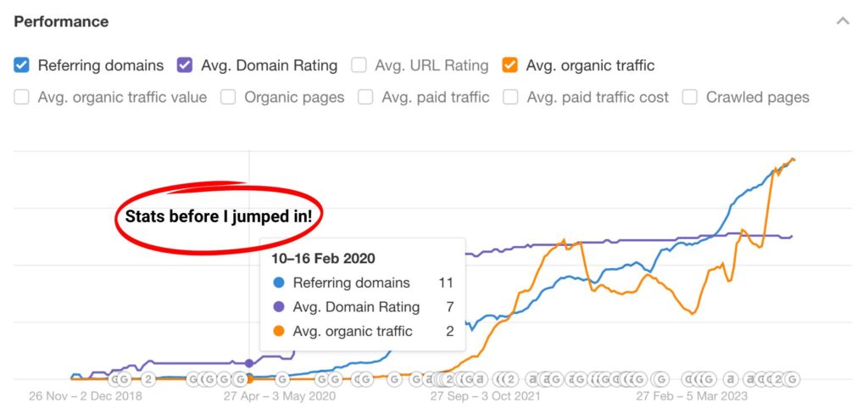Screen dimensions: 868x414
Task: Enable the Avg. URL Rating checkbox
Action: pyautogui.click(x=359, y=64)
